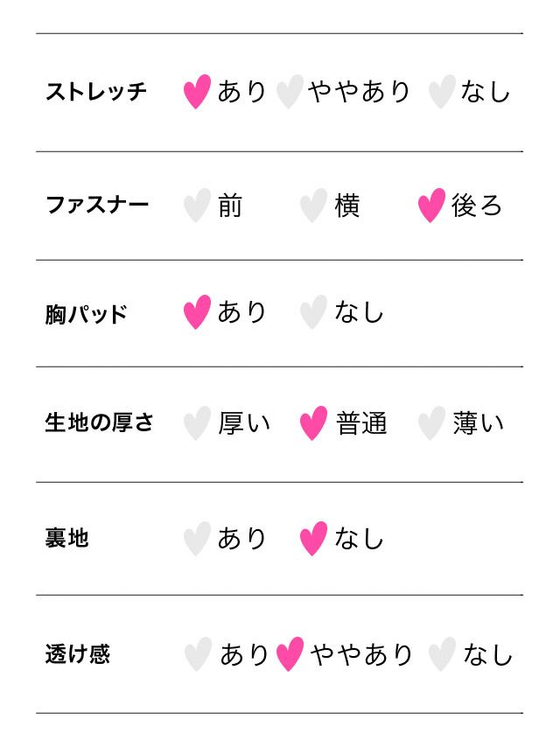Select the gray heart for ストレッチ ややあり
The image size is (560, 747).
click(289, 91)
